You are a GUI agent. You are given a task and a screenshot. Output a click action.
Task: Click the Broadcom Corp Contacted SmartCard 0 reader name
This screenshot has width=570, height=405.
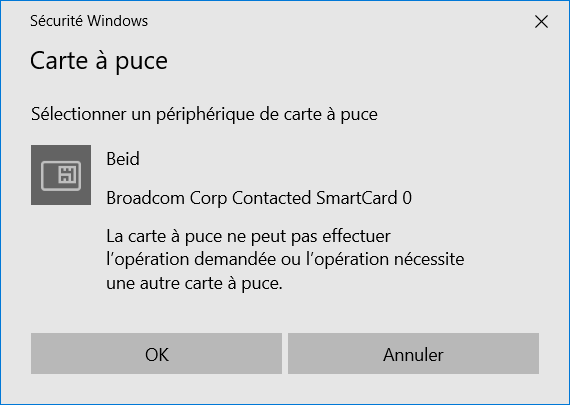click(x=259, y=198)
